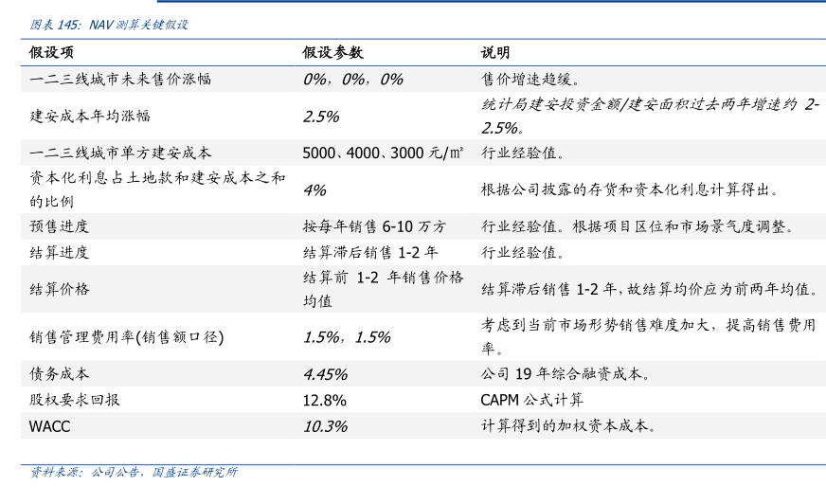Viewport: 826px width, 504px height.
Task: Click the "CAPM 公式计算" description
Action: click(x=531, y=400)
